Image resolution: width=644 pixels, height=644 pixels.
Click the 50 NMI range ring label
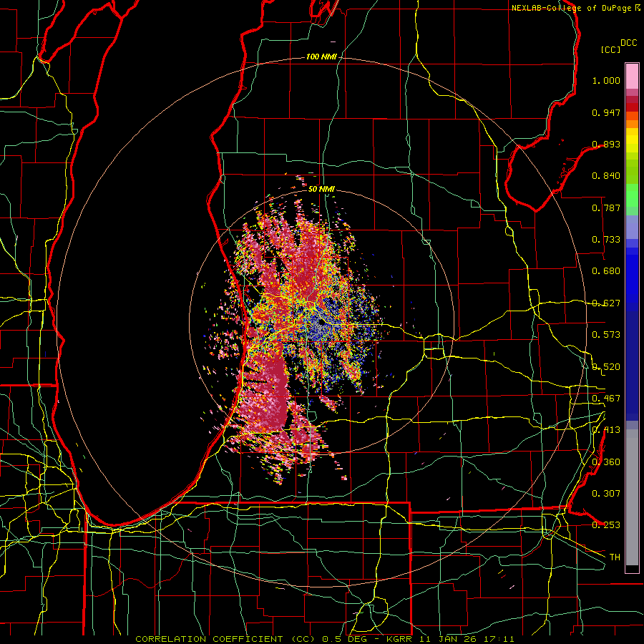pos(321,190)
